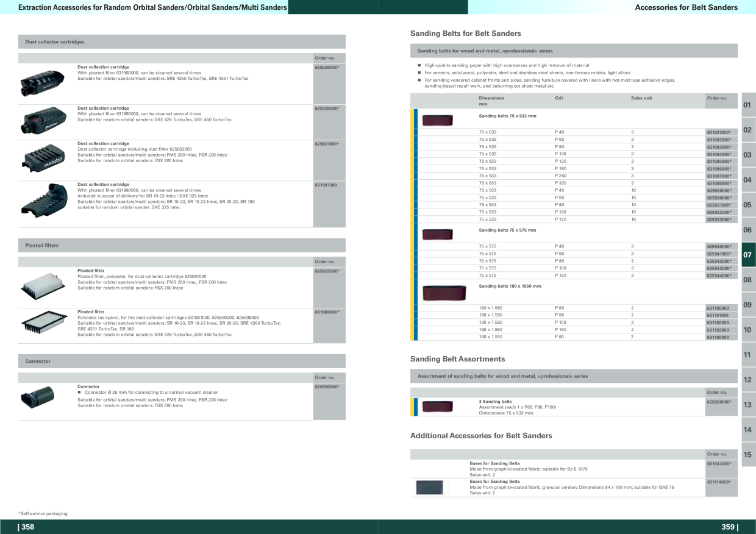This screenshot has width=756, height=534.
Task: Click the 'Accessories for Belt Sanders' page title
Action: point(686,7)
